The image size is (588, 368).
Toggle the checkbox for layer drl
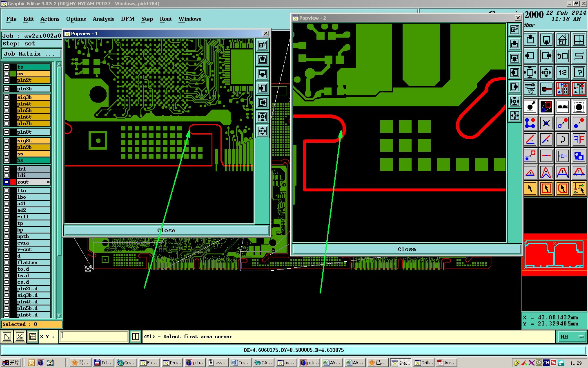7,169
